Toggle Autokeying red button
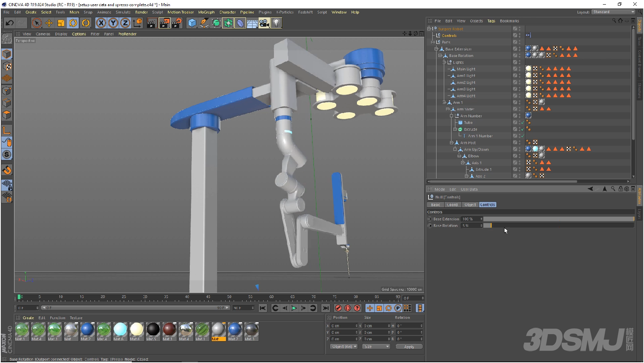This screenshot has height=363, width=644. 348,308
